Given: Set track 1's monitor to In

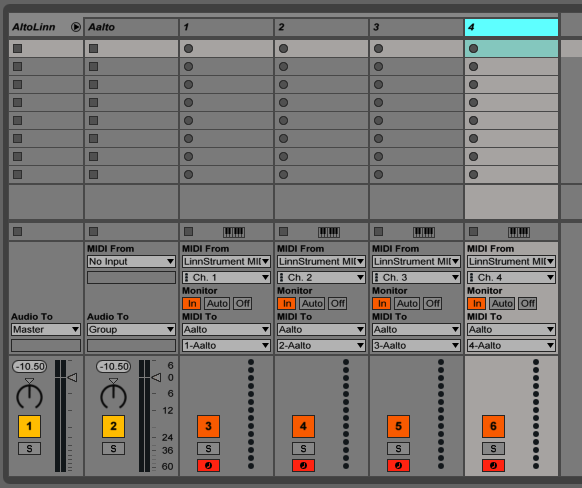Looking at the screenshot, I should point(192,304).
